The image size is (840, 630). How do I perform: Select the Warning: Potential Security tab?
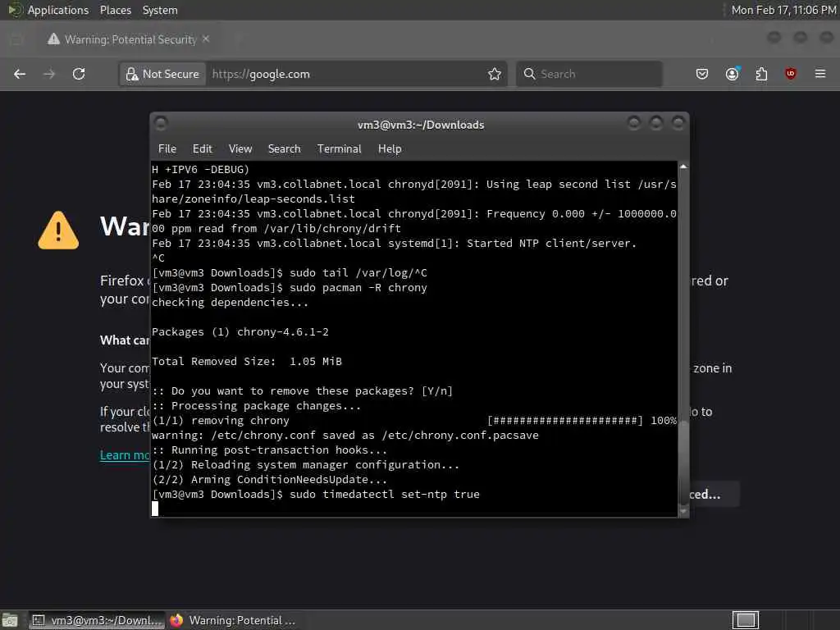129,39
